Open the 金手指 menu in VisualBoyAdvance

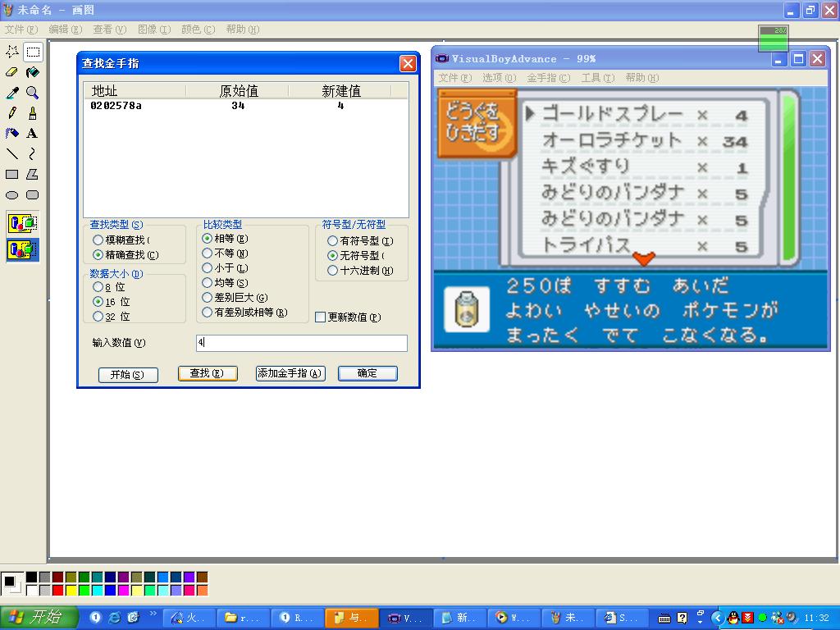[x=547, y=78]
